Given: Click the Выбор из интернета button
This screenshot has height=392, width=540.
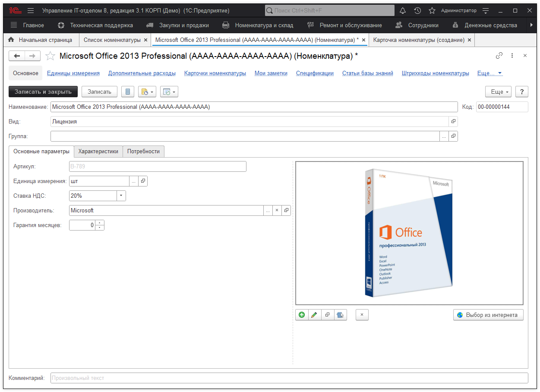Looking at the screenshot, I should (488, 315).
